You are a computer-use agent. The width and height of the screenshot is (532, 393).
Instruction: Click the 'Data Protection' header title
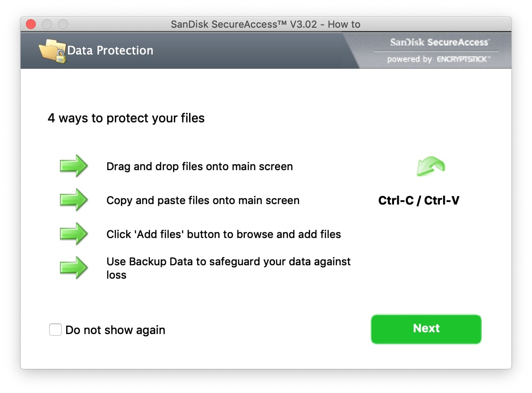pos(110,50)
